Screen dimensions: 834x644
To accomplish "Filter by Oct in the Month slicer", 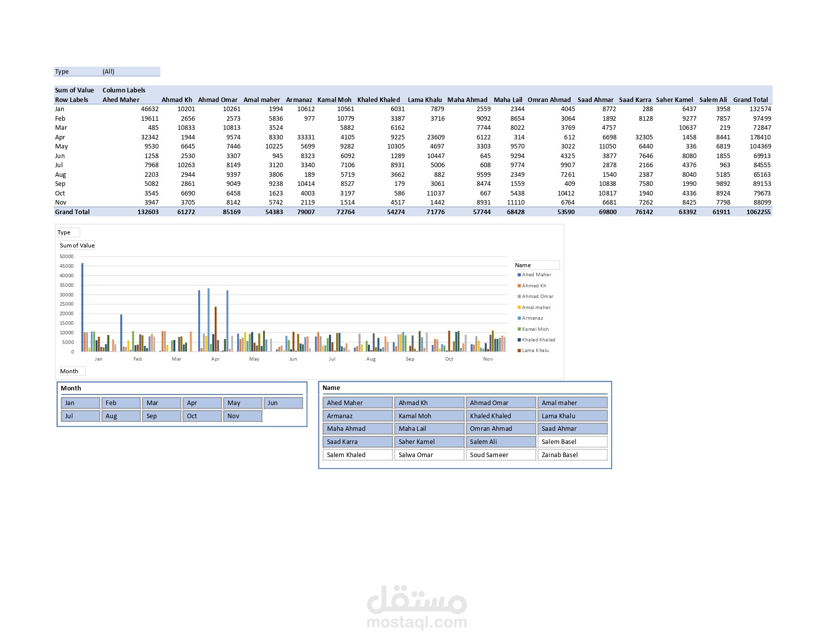I will (202, 416).
